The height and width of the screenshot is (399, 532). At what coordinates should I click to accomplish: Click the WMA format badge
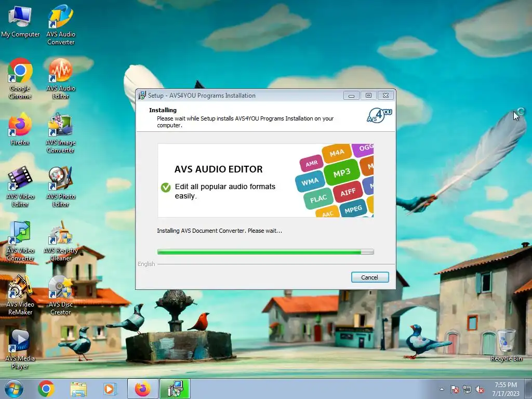pyautogui.click(x=310, y=181)
